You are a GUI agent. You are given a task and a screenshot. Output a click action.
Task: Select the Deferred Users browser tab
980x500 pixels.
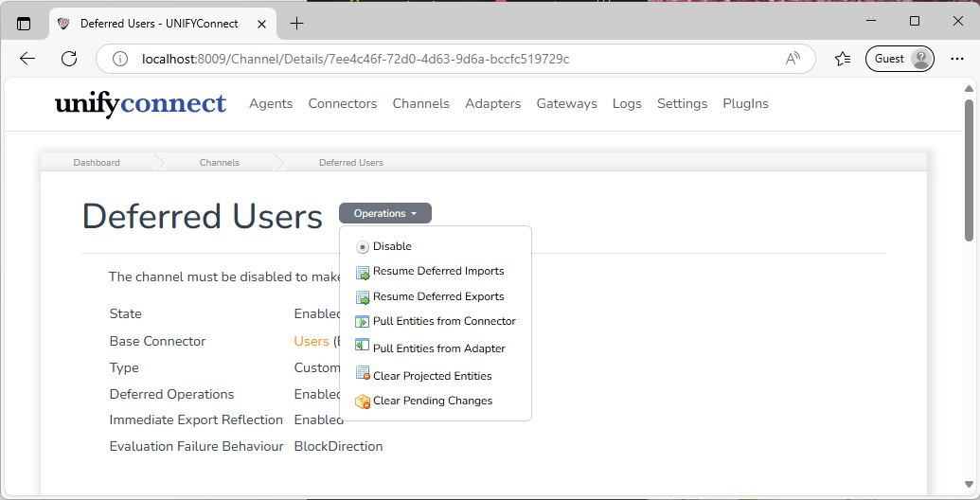tap(163, 24)
